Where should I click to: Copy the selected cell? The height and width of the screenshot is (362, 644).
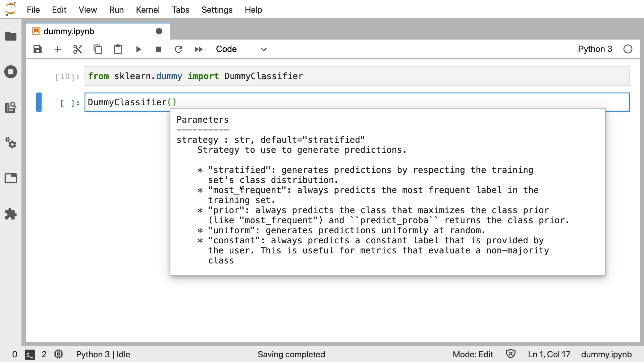[98, 50]
